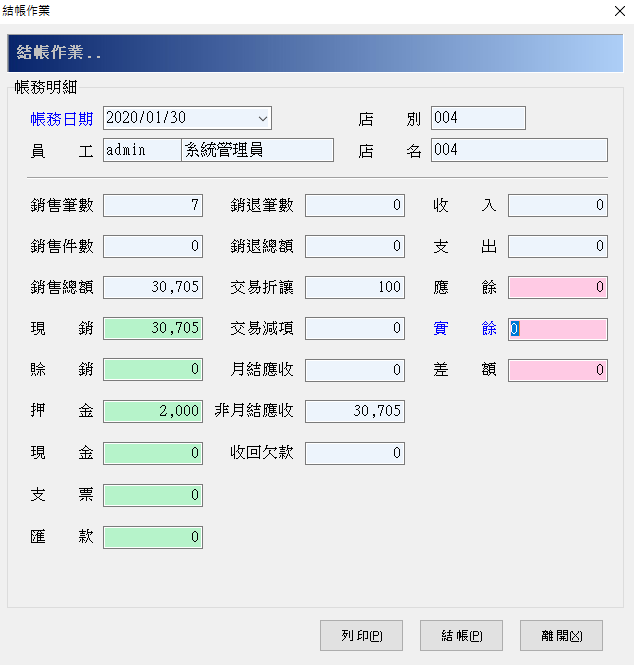Click the 銷售總額 field
Image resolution: width=634 pixels, height=665 pixels.
[x=153, y=287]
